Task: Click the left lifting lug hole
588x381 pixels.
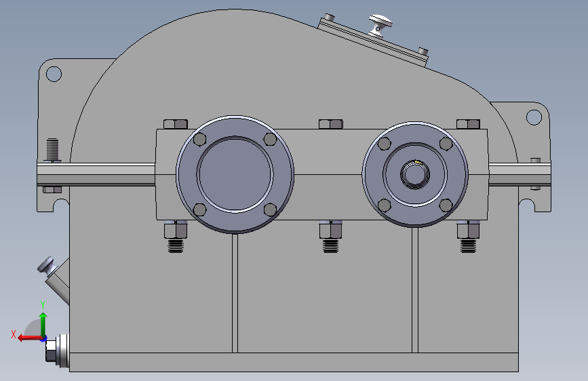Action: [x=54, y=74]
